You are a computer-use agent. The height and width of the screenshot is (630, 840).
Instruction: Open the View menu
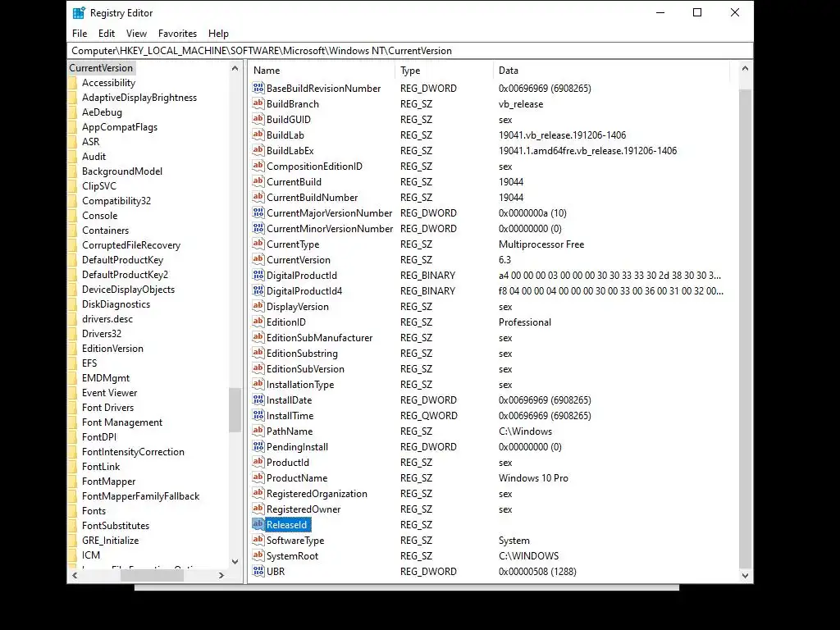point(137,33)
